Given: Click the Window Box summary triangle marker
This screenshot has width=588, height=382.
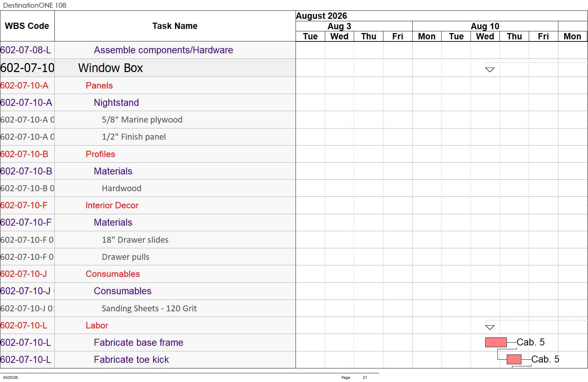Looking at the screenshot, I should (x=490, y=70).
